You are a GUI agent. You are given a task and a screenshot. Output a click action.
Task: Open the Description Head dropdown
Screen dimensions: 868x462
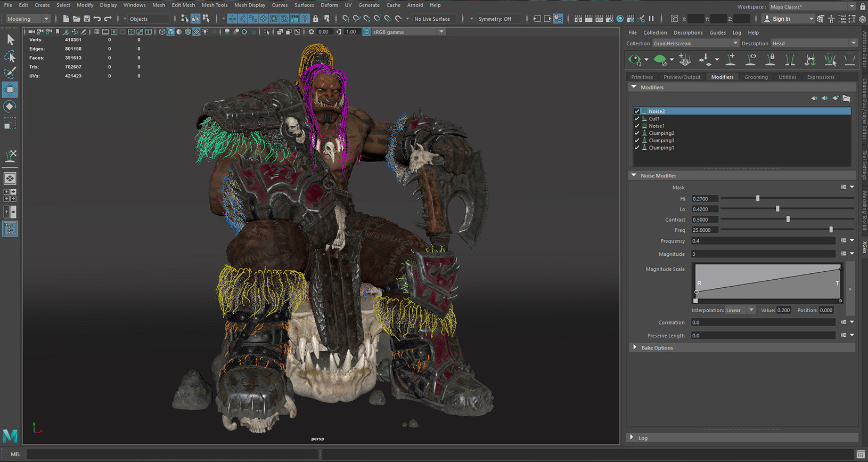click(814, 43)
